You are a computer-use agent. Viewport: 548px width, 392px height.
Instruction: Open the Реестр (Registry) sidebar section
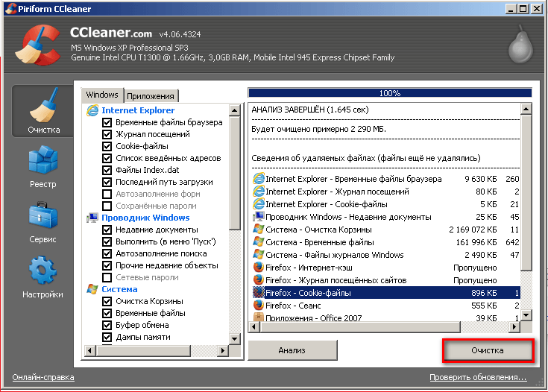point(42,168)
